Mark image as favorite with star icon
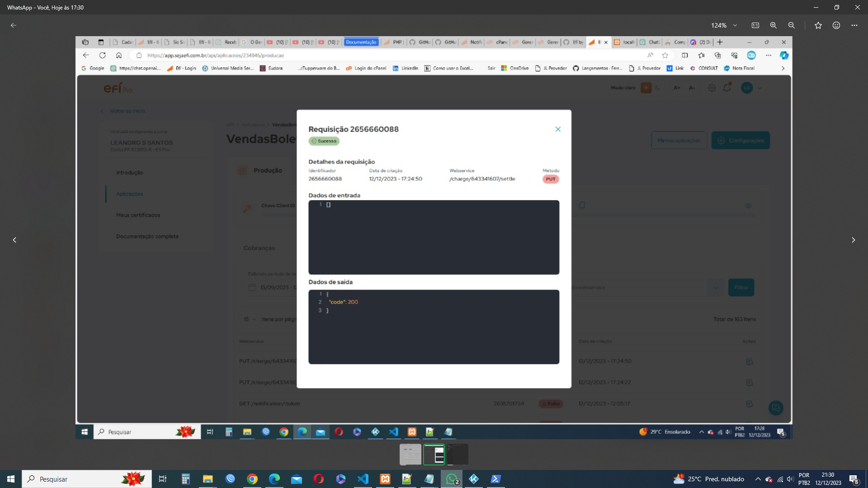Screen dimensions: 868x488 (x=818, y=25)
